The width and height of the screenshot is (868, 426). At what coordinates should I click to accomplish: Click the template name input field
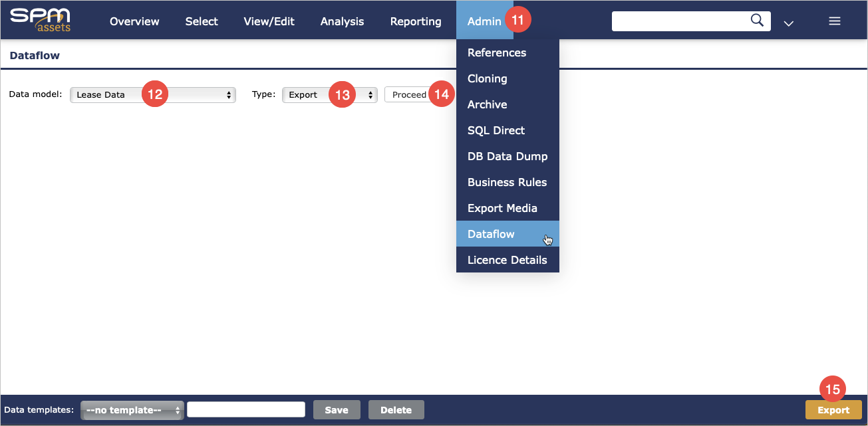pos(245,409)
